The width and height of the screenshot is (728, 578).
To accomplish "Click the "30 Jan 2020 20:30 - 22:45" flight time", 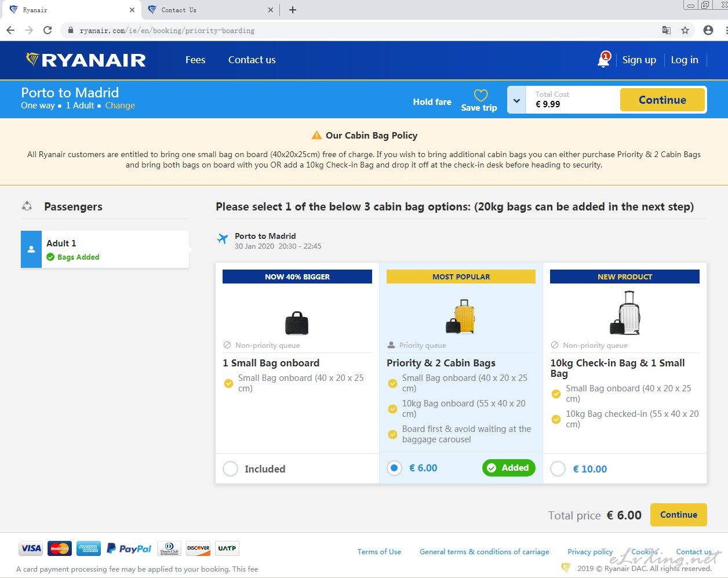I will click(x=278, y=246).
